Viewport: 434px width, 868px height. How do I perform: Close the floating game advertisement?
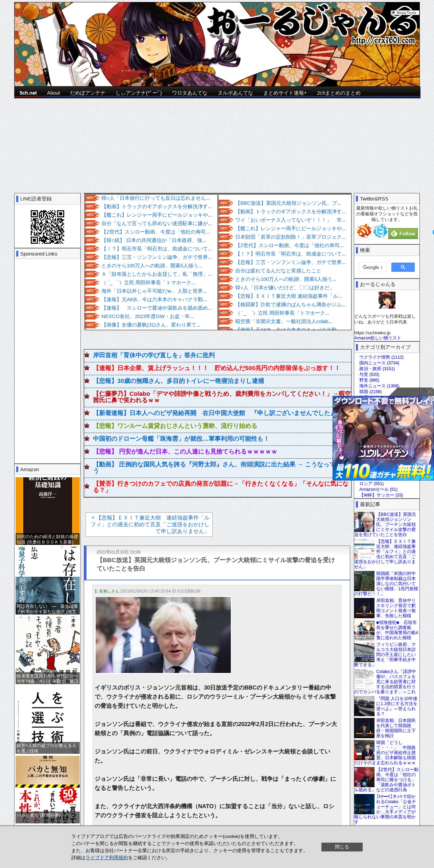(430, 391)
